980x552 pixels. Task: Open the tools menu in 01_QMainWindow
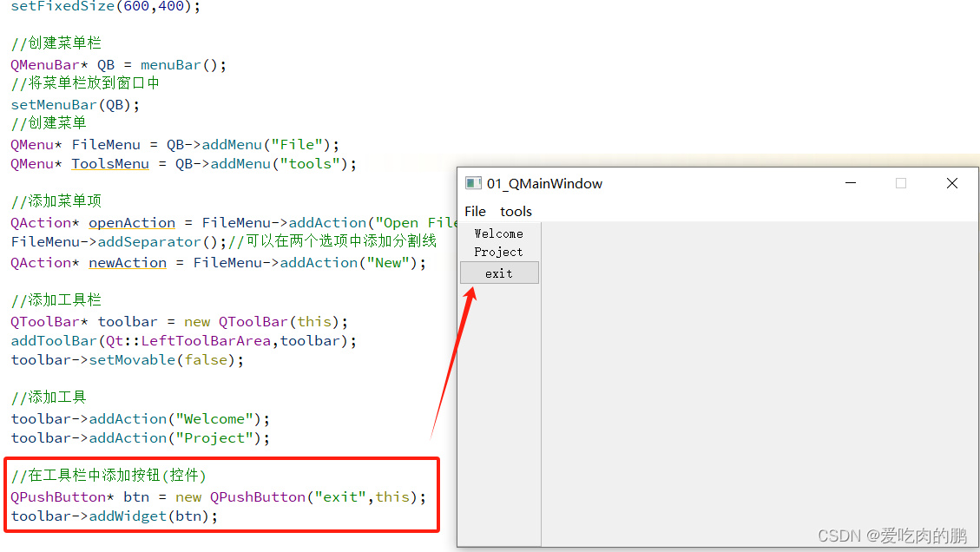pos(516,211)
